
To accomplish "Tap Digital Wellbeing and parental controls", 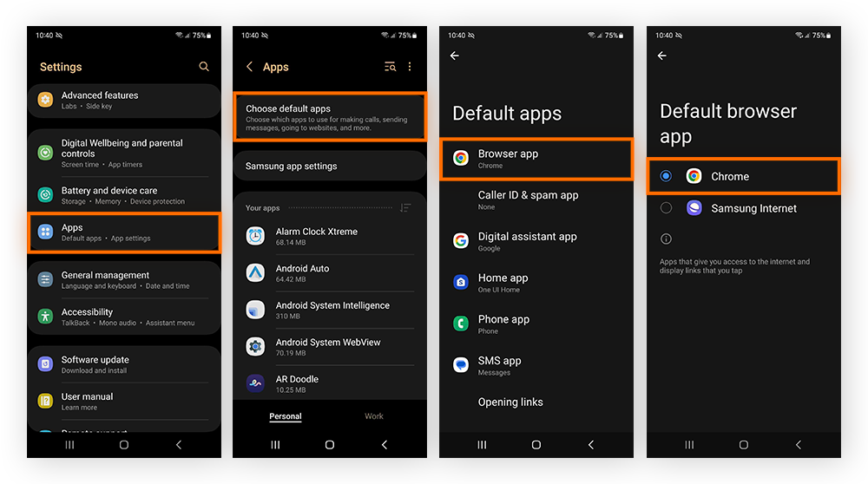I will point(122,148).
